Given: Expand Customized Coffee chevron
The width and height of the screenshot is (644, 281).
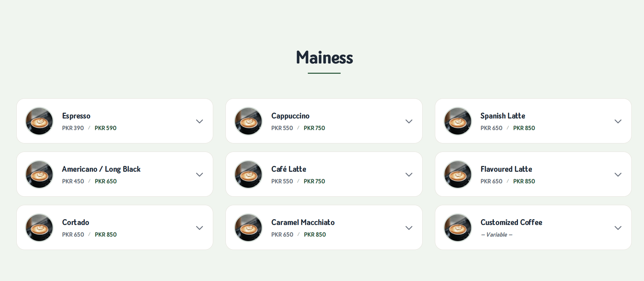Looking at the screenshot, I should pyautogui.click(x=618, y=228).
